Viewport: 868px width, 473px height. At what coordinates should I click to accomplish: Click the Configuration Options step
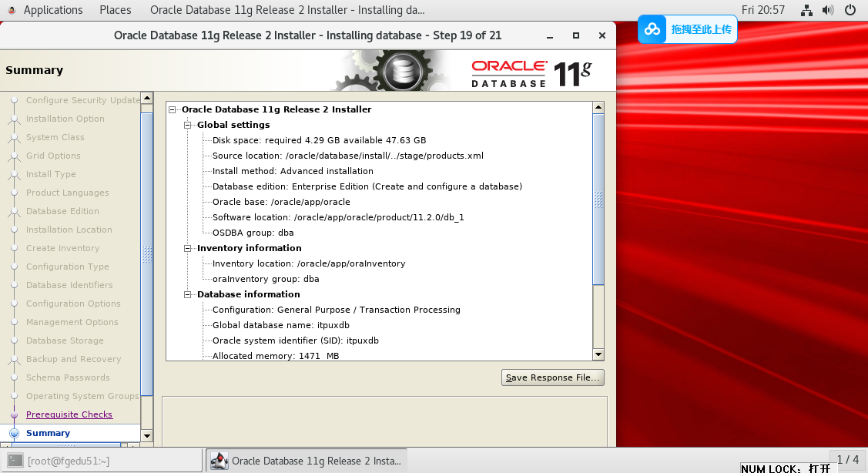73,304
